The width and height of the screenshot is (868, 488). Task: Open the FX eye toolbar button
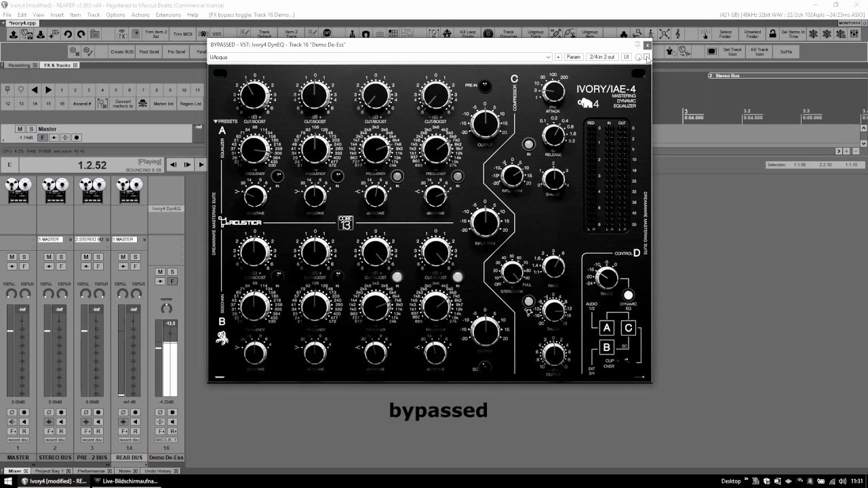(121, 34)
